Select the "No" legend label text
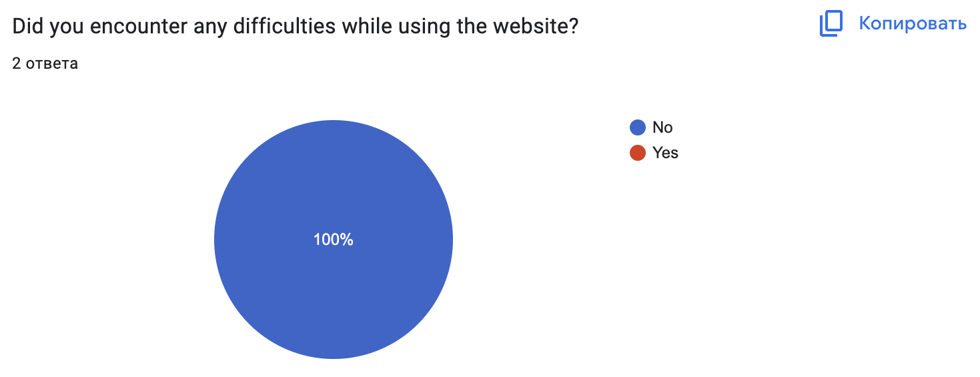Image resolution: width=980 pixels, height=377 pixels. 662,127
